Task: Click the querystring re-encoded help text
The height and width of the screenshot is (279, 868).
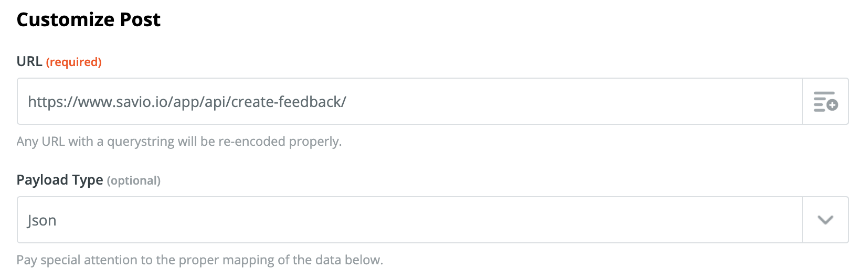Action: (x=179, y=142)
